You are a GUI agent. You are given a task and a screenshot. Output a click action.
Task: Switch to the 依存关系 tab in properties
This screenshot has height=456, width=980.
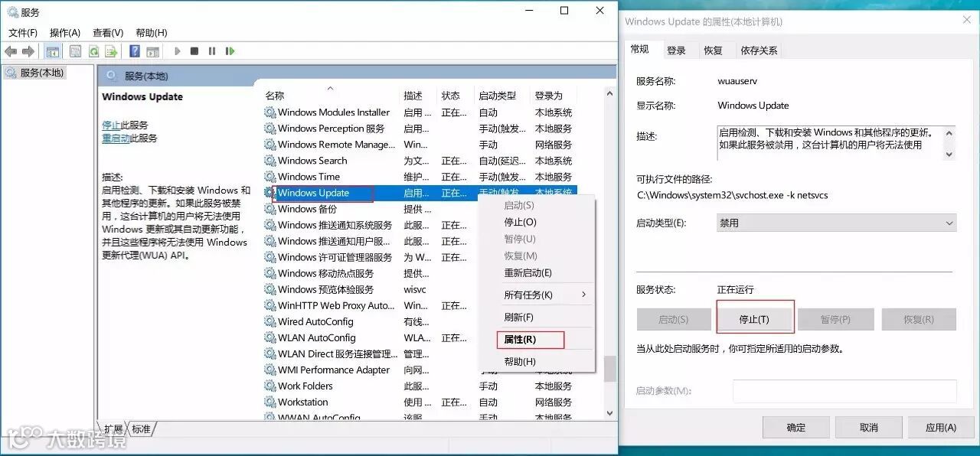click(x=759, y=50)
